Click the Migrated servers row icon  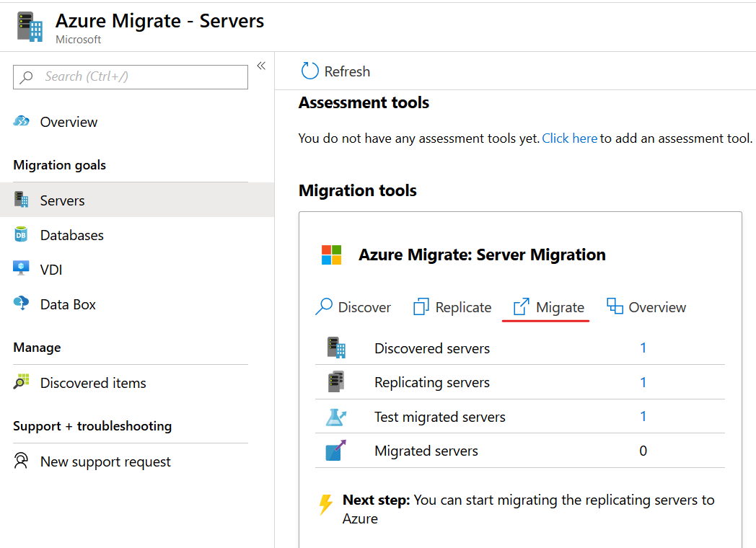335,450
